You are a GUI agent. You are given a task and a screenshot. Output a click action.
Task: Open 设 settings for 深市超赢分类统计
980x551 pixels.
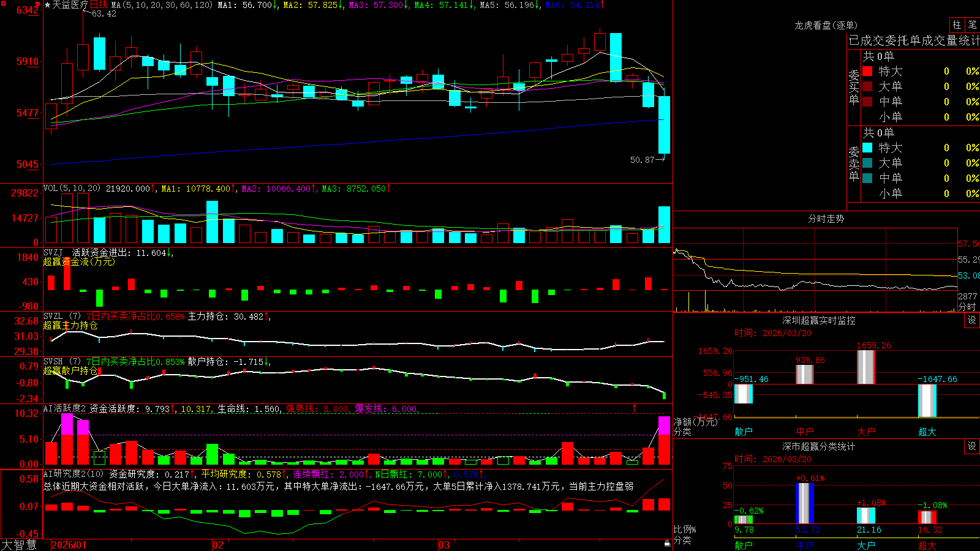click(x=972, y=446)
